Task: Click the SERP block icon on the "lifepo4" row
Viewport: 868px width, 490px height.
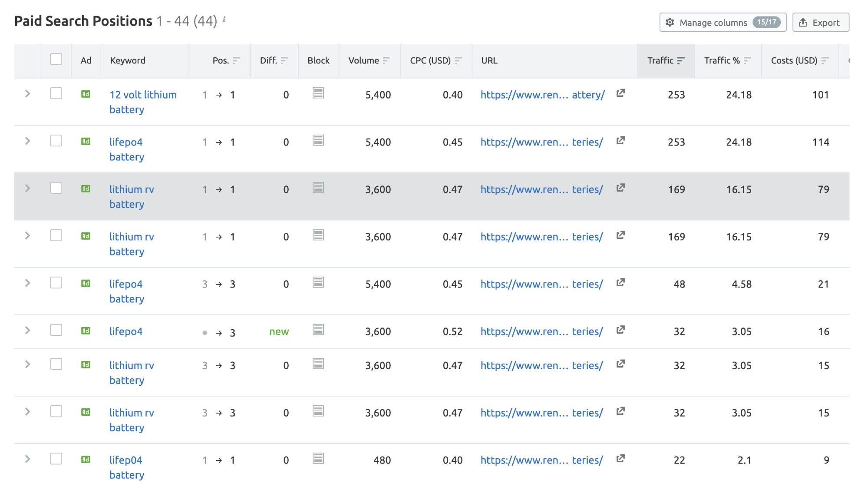Action: 318,330
